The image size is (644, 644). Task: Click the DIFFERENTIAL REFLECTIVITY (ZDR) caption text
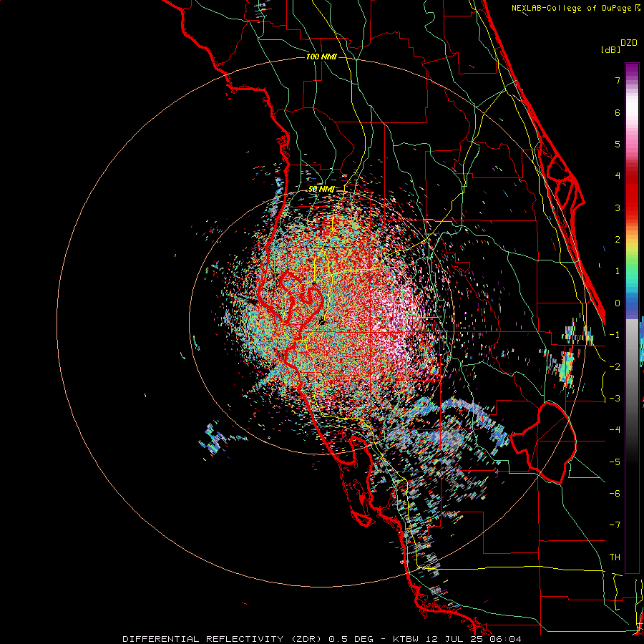(222, 639)
